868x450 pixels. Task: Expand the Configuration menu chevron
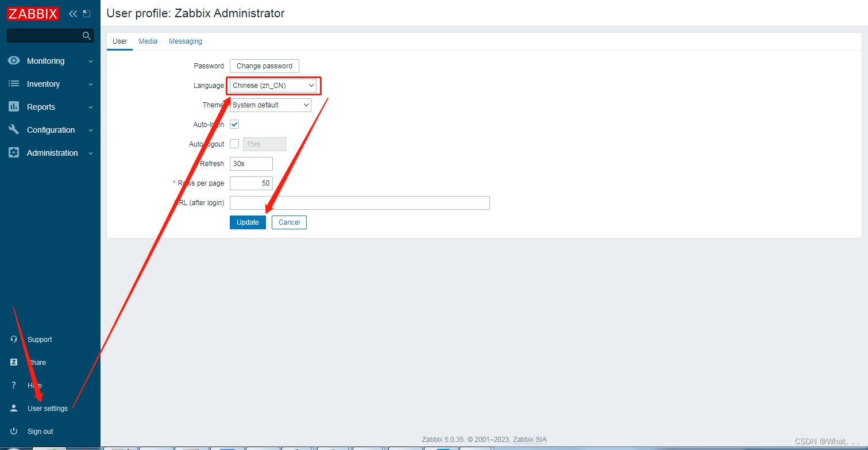pyautogui.click(x=91, y=130)
